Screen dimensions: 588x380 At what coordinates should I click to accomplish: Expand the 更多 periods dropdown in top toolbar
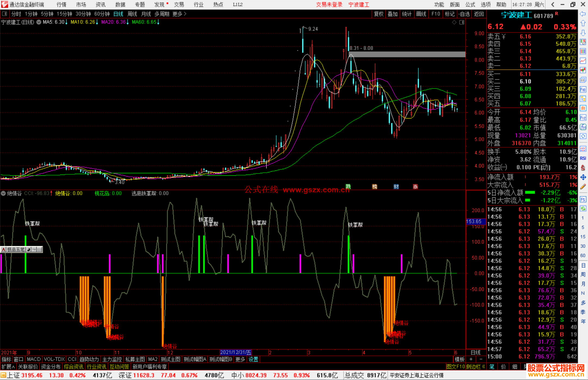click(179, 14)
